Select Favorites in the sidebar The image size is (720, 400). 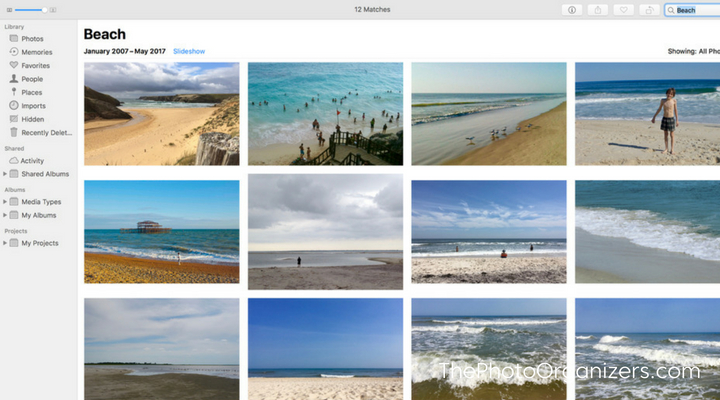(35, 65)
